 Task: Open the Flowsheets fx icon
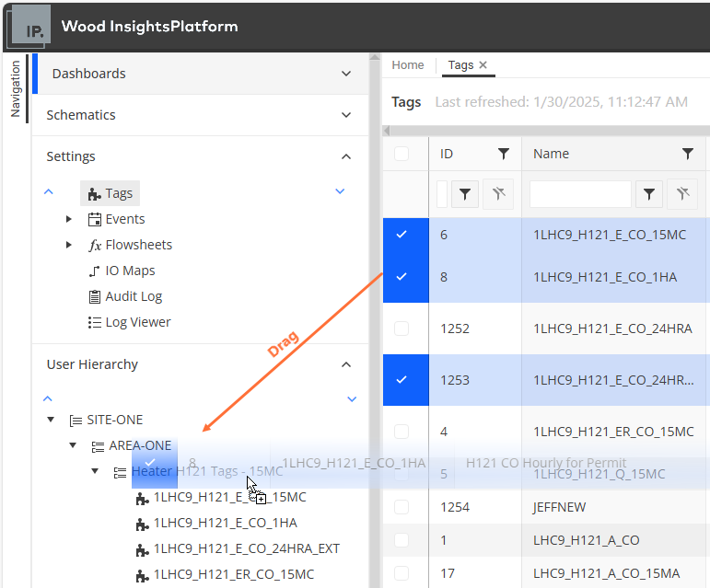tap(94, 245)
